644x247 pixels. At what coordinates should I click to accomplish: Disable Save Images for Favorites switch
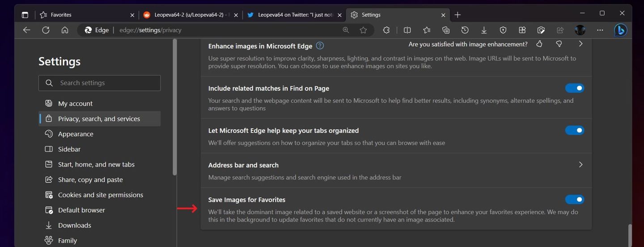point(575,199)
